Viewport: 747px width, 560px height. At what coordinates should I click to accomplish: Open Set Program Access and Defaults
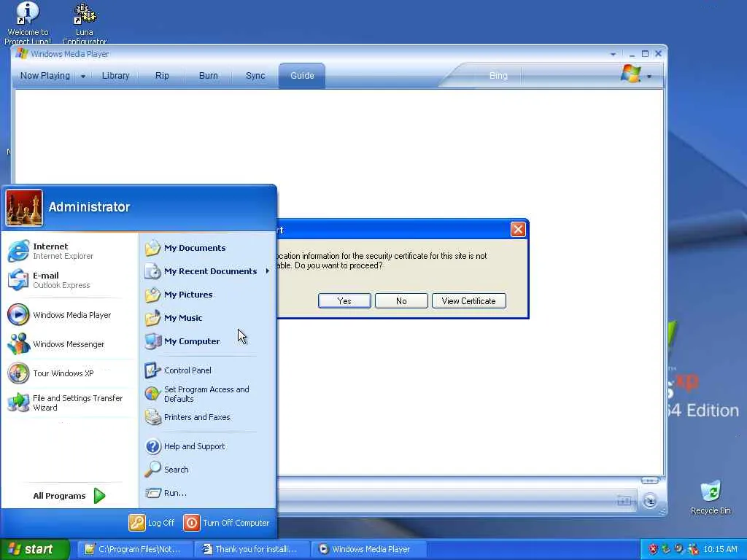coord(207,394)
